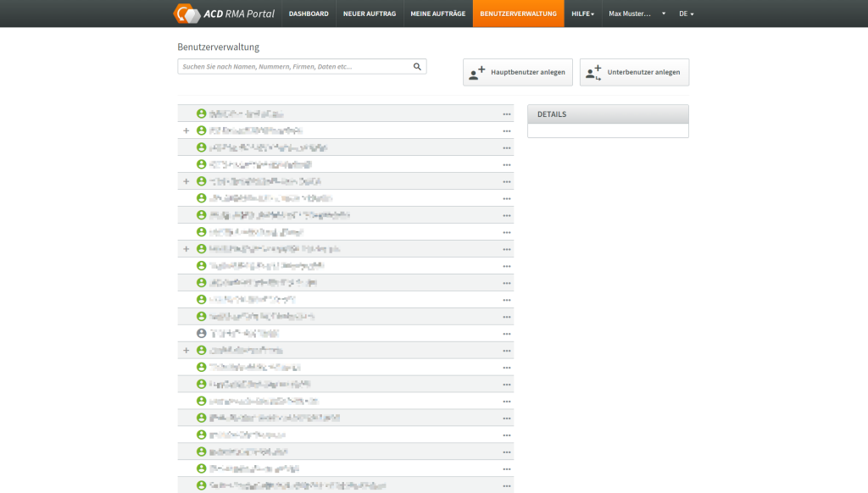Click the grey inactive user icon in the list
Viewport: 868px width, 493px height.
point(202,334)
